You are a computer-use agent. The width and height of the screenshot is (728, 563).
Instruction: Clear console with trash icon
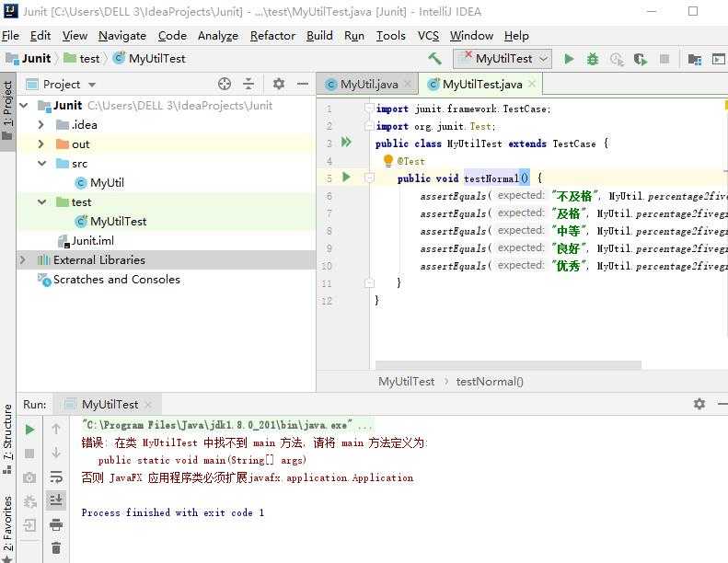click(x=56, y=548)
